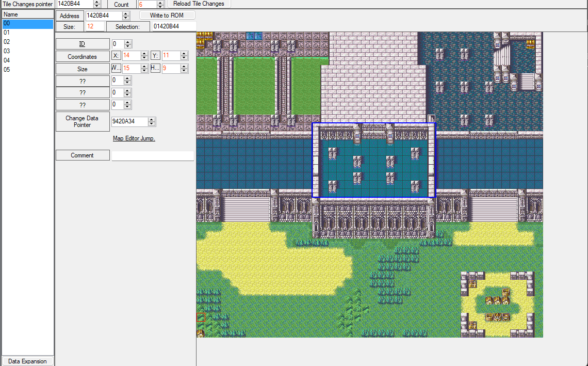Screen dimensions: 588x366
Task: Adjust the second ?? field stepper
Action: pyautogui.click(x=127, y=93)
